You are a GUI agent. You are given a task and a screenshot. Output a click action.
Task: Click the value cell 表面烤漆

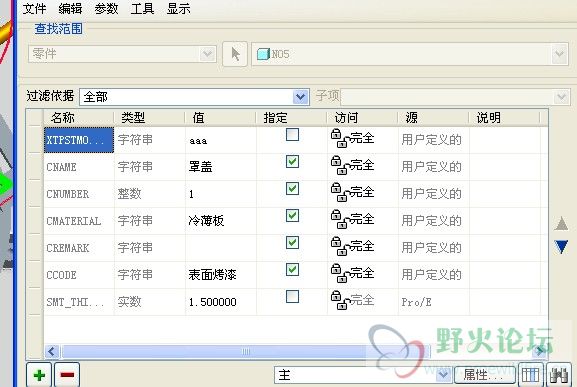[220, 275]
